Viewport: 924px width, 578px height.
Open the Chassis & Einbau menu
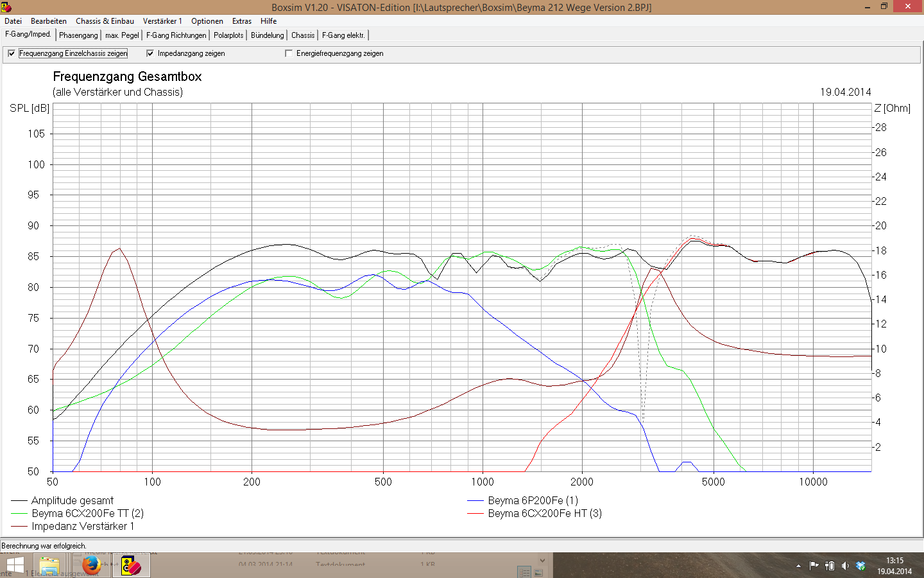tap(105, 21)
